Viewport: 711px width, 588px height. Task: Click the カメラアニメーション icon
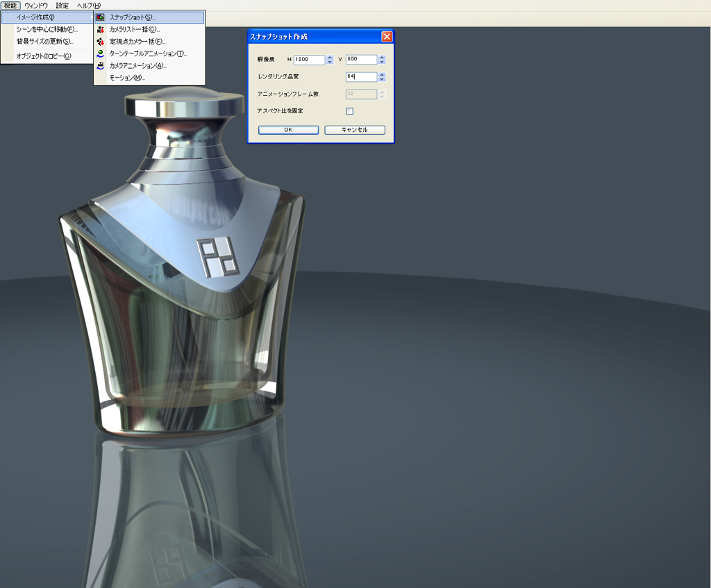coord(101,66)
